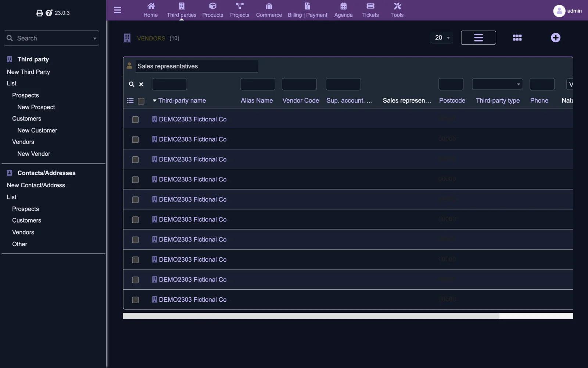The image size is (588, 368).
Task: Check the first DEMO2303 Fictional Co row
Action: 135,120
